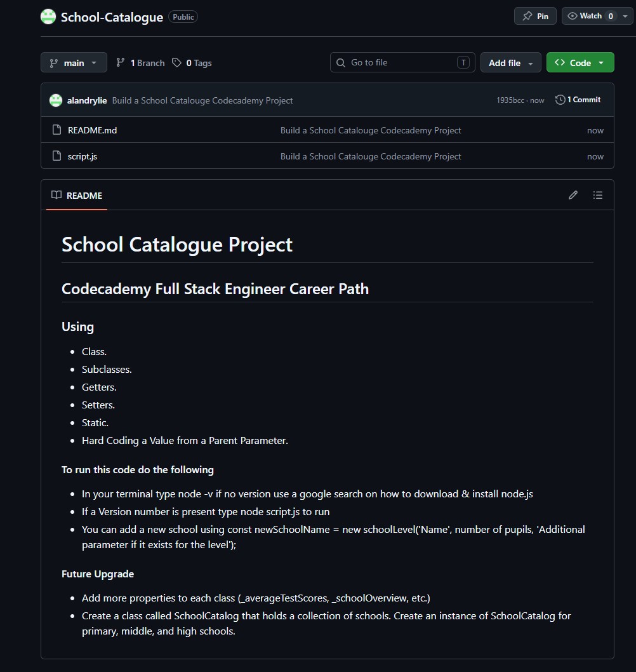Click the branch icon beside 1 Branch

(121, 63)
